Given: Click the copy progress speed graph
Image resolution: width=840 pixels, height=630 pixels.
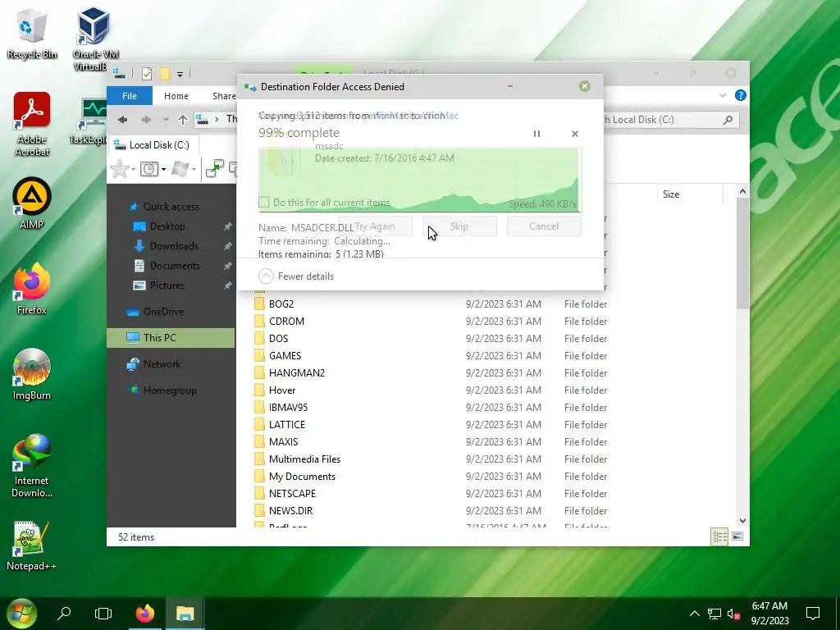Looking at the screenshot, I should point(419,180).
